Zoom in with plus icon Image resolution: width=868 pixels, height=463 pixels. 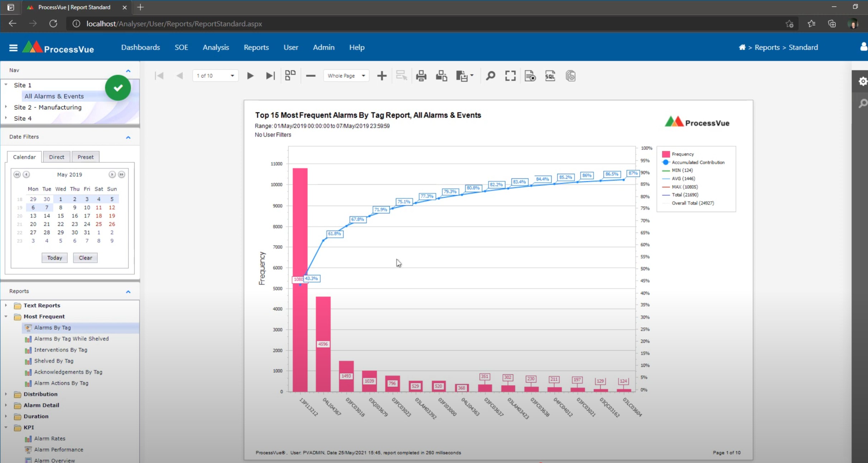[382, 76]
